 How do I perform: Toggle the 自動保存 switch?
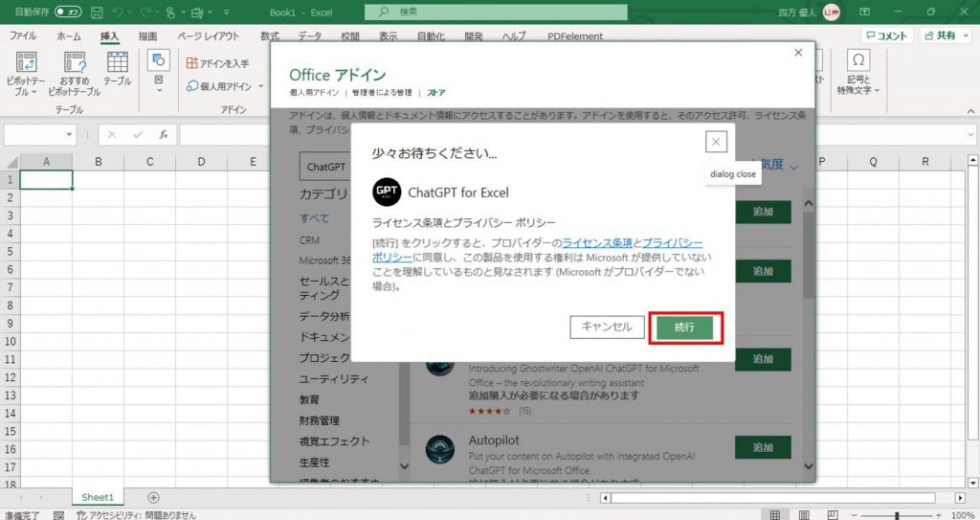[x=68, y=11]
